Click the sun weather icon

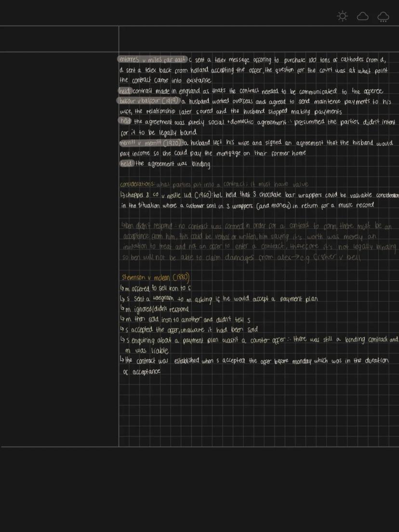(343, 17)
